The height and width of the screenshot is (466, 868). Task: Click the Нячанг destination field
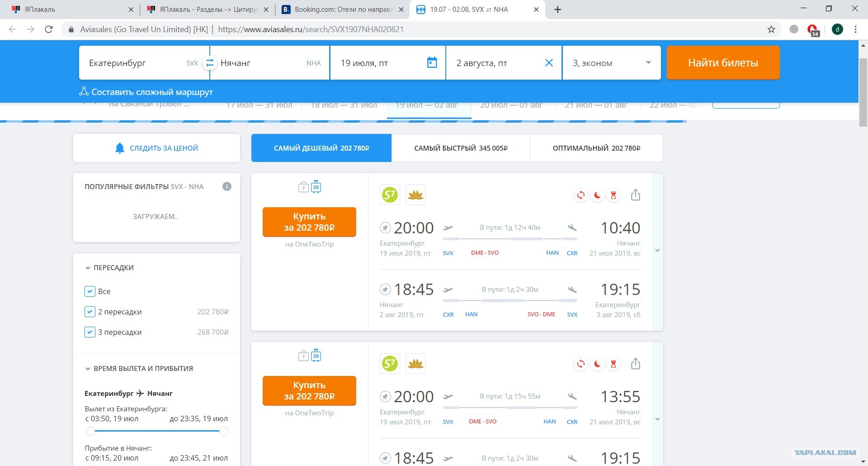click(270, 63)
